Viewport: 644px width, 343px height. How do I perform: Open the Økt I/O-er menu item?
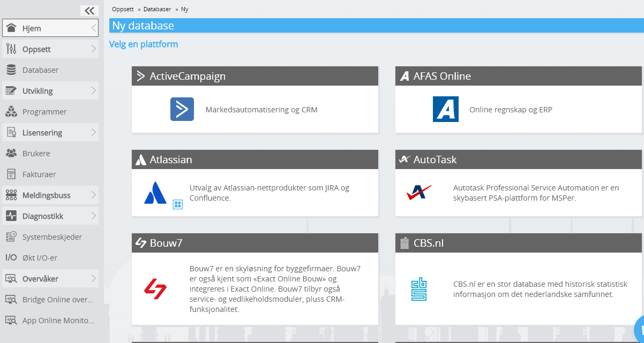coord(50,258)
